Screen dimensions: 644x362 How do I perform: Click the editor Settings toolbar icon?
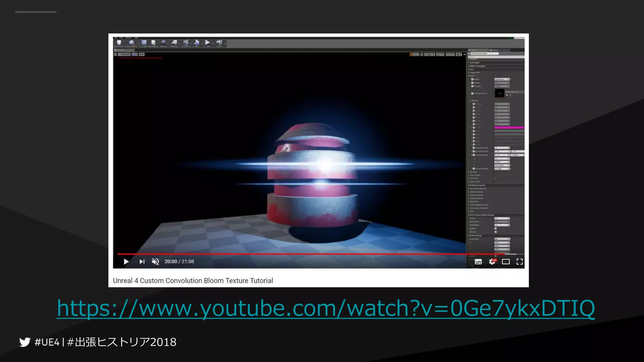coord(164,43)
